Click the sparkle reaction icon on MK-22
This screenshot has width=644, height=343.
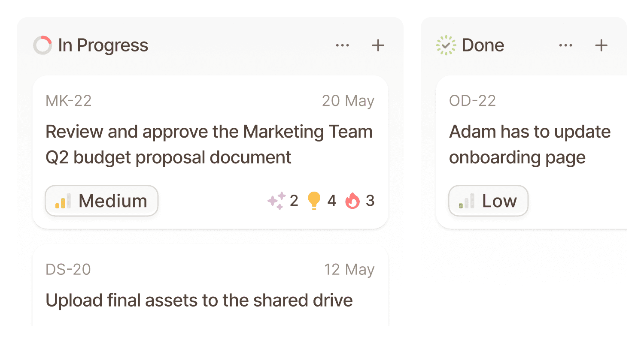277,200
